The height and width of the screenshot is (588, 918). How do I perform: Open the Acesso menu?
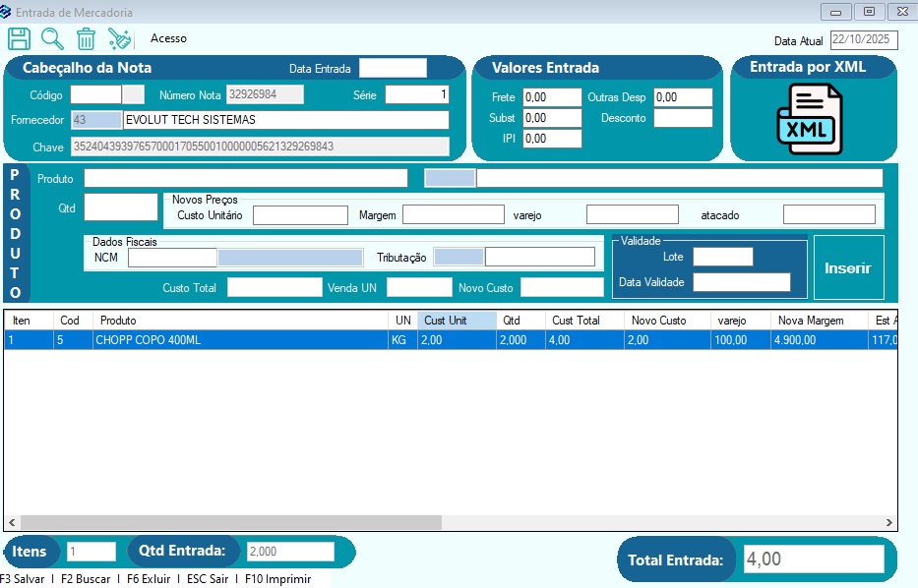(168, 38)
